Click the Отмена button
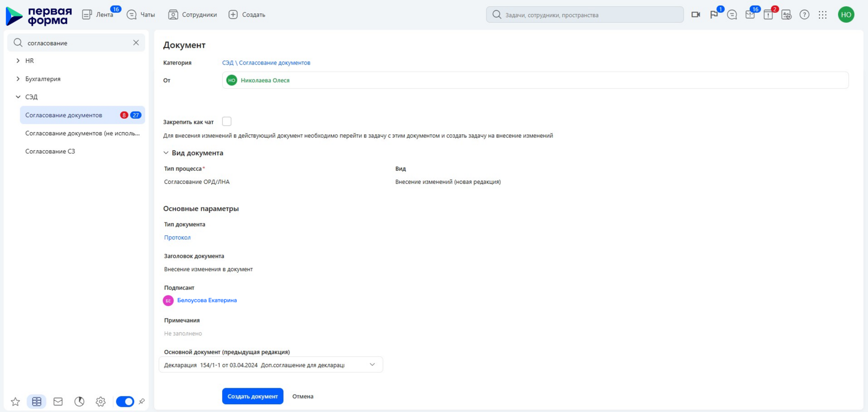868x412 pixels. coord(303,397)
